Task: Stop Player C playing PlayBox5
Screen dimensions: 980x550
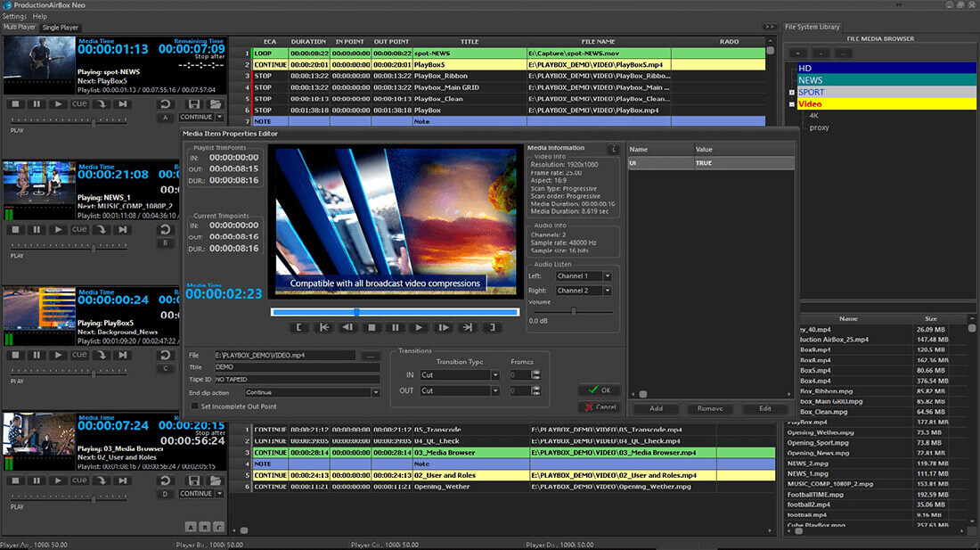Action: click(16, 355)
